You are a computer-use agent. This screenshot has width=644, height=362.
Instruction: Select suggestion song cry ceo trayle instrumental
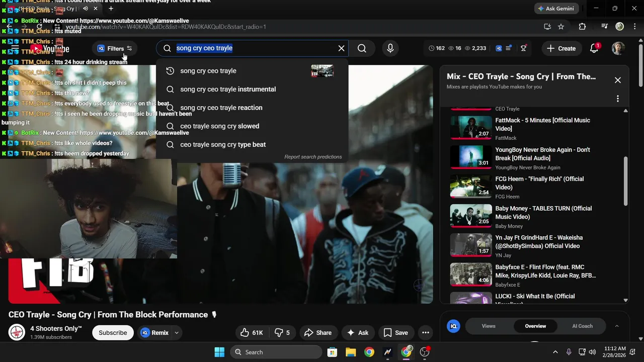point(252,89)
